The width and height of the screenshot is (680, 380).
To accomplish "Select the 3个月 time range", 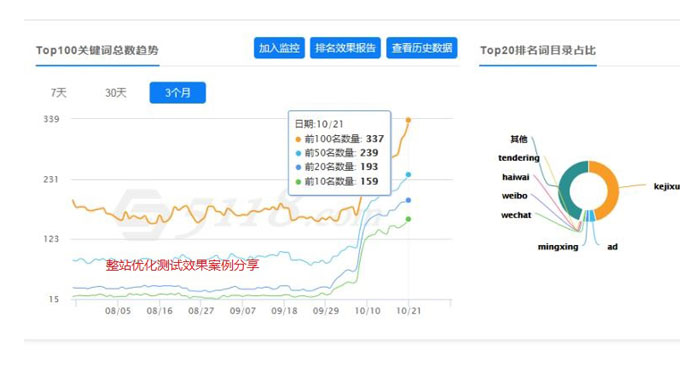I will coord(178,93).
